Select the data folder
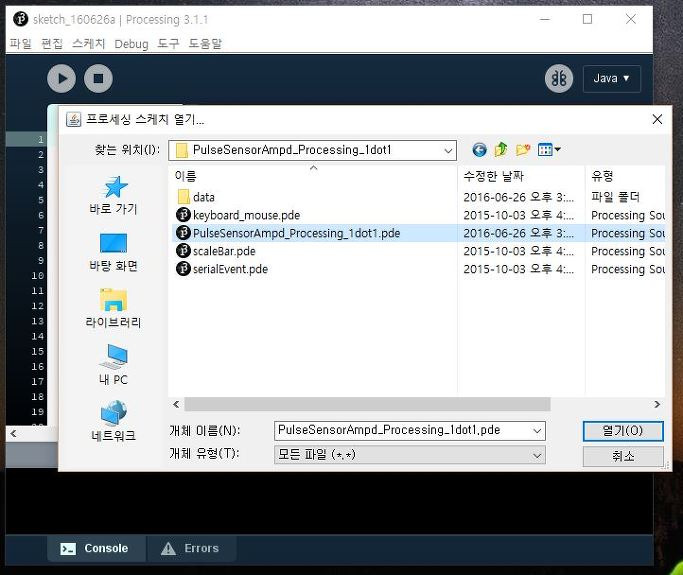Screen dimensions: 683x575 click(196, 197)
